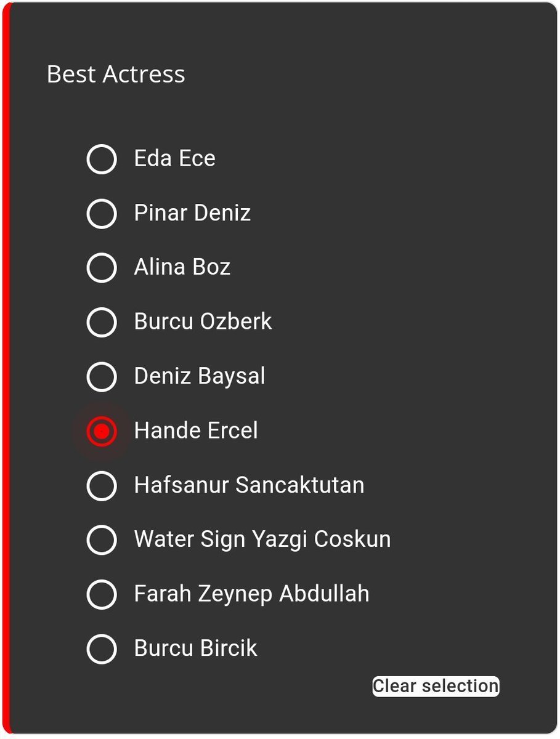The width and height of the screenshot is (560, 739).
Task: Click the Burcu Bircik name text
Action: tap(195, 649)
